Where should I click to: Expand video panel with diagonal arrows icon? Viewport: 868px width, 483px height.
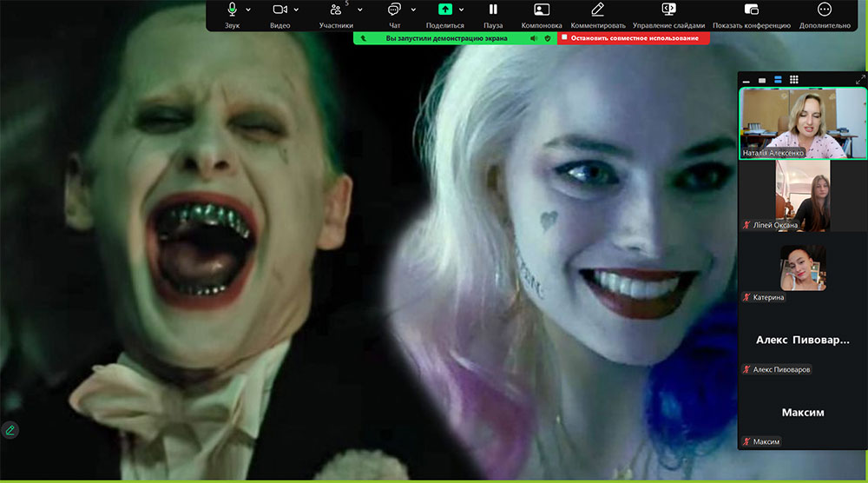click(x=859, y=80)
